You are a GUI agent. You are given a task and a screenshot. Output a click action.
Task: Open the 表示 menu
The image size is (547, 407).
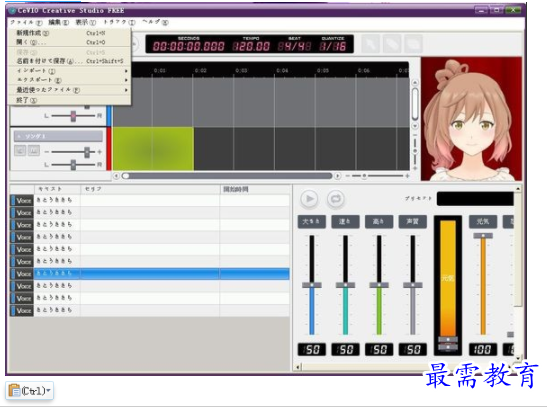point(85,22)
